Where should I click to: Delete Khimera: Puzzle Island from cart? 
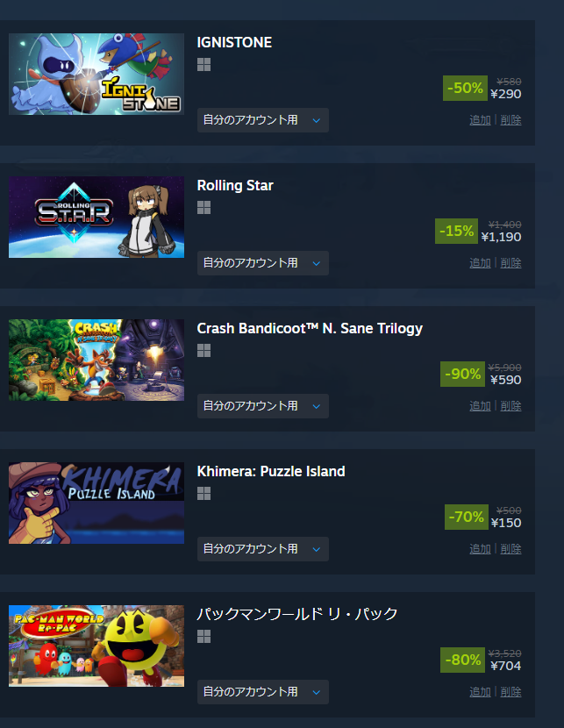[x=510, y=549]
